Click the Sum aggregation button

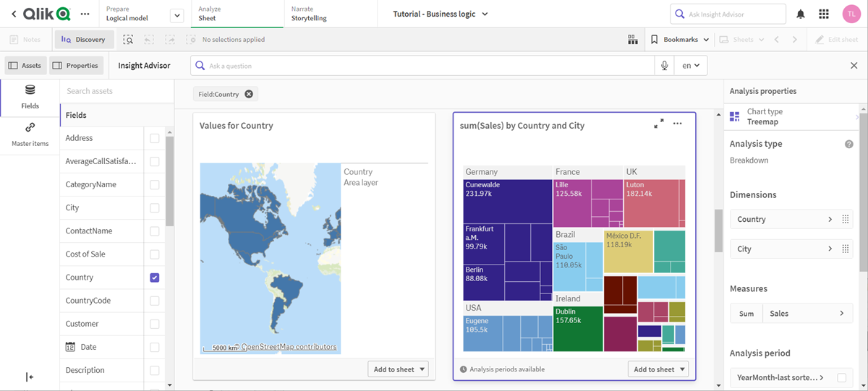746,314
